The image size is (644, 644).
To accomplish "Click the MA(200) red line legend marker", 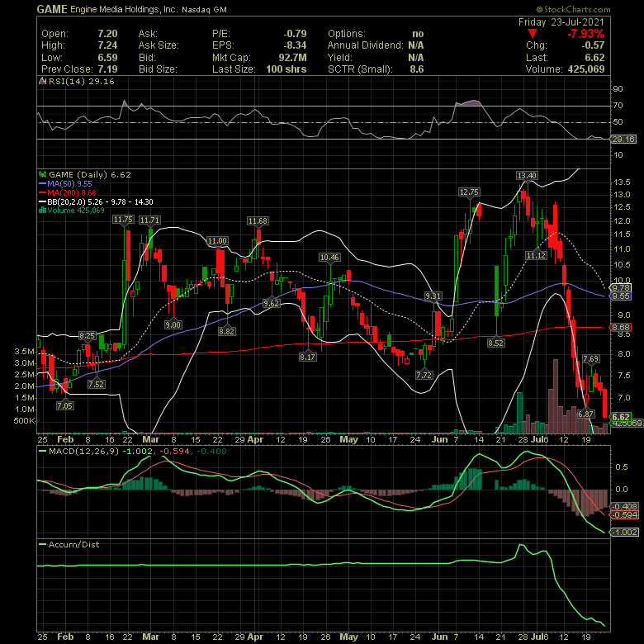I will pos(43,192).
